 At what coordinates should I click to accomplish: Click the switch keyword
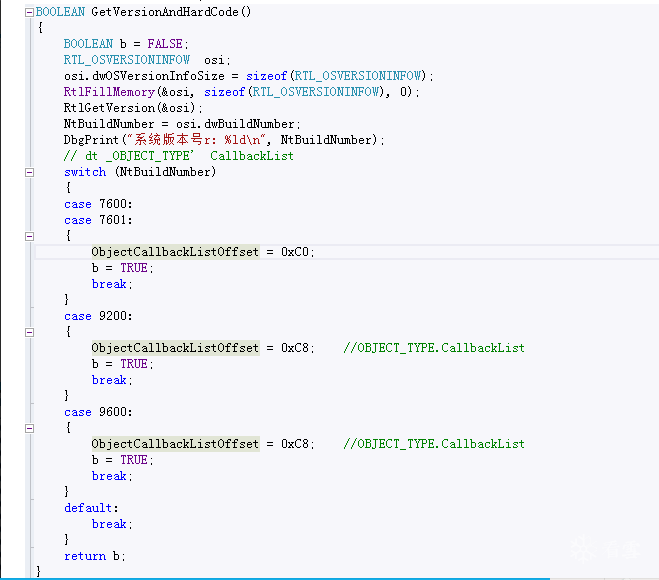click(x=85, y=172)
